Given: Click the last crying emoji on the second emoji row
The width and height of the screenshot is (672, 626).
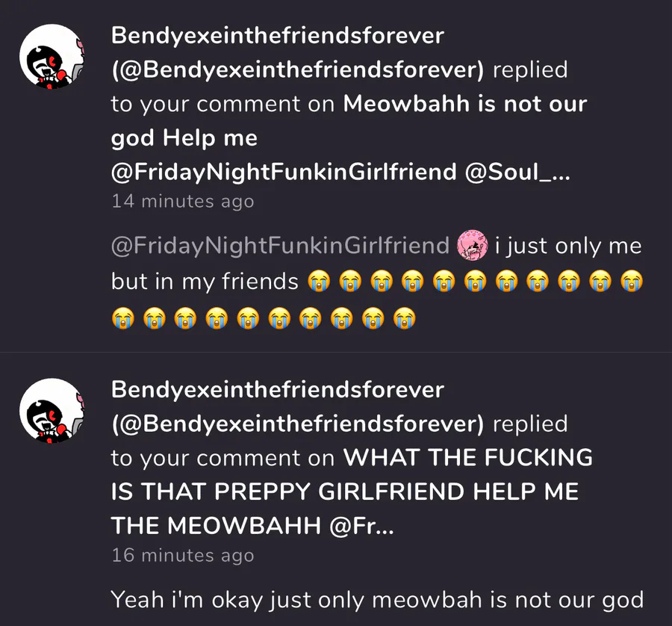Looking at the screenshot, I should pyautogui.click(x=405, y=318).
